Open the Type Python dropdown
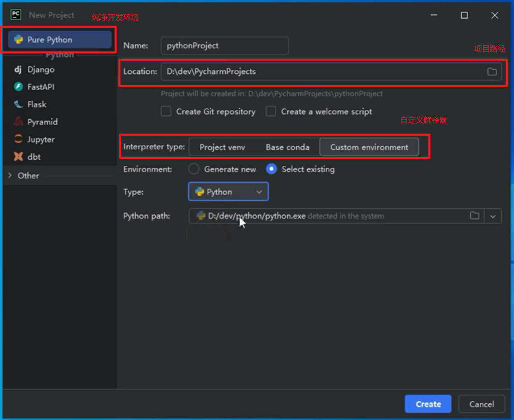The image size is (514, 420). pos(228,192)
